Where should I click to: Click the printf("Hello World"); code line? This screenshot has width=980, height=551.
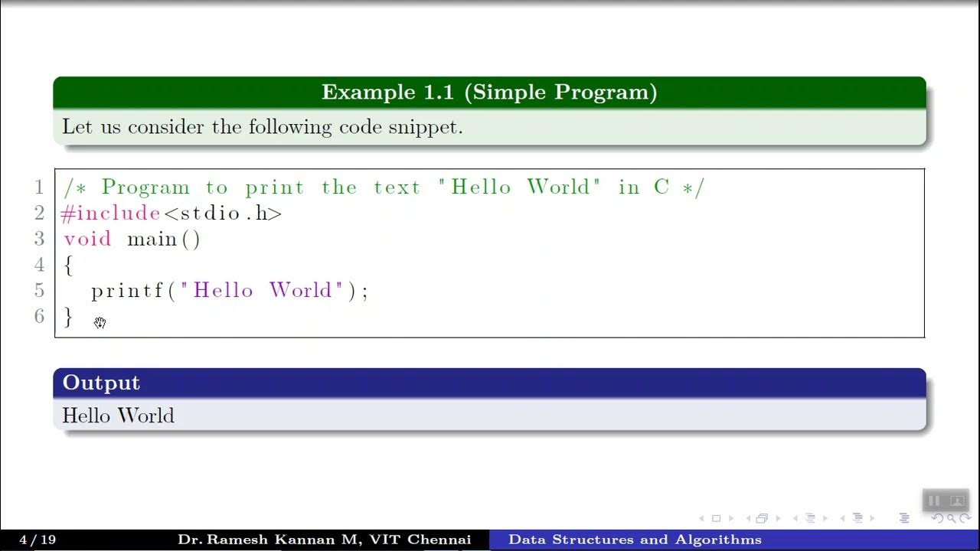[230, 291]
